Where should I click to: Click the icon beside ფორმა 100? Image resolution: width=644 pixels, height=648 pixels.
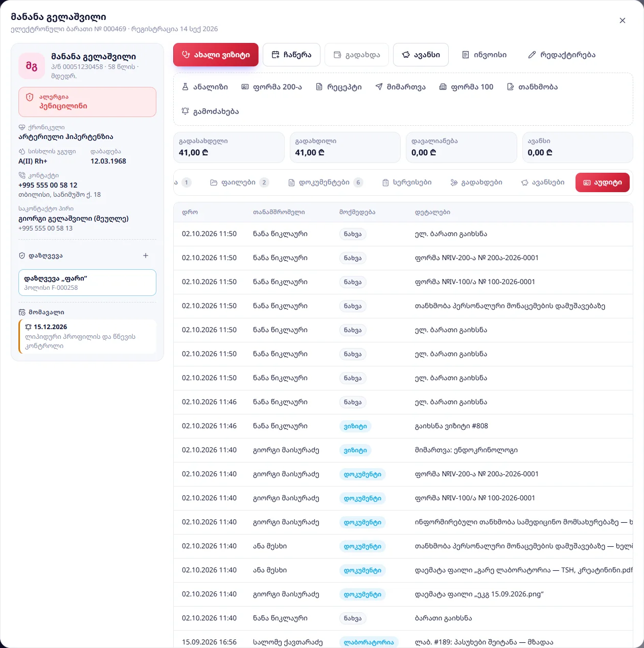click(x=443, y=87)
